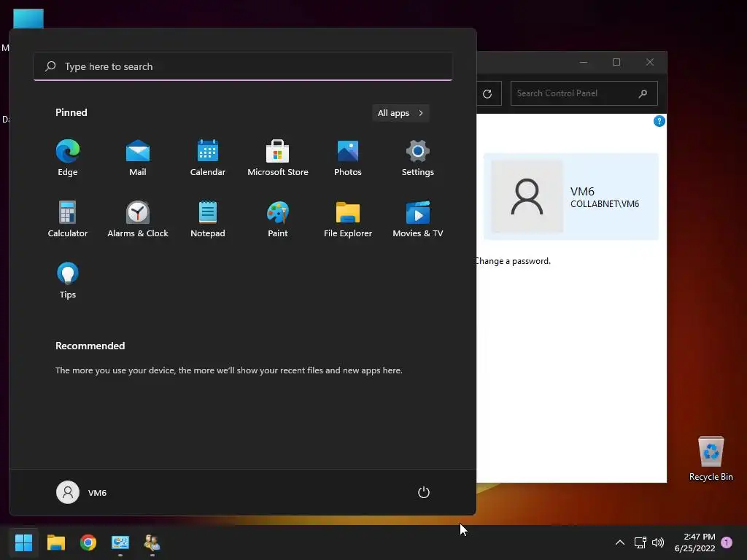Launch the Mail app from Pinned
This screenshot has height=560, width=747.
coord(138,158)
